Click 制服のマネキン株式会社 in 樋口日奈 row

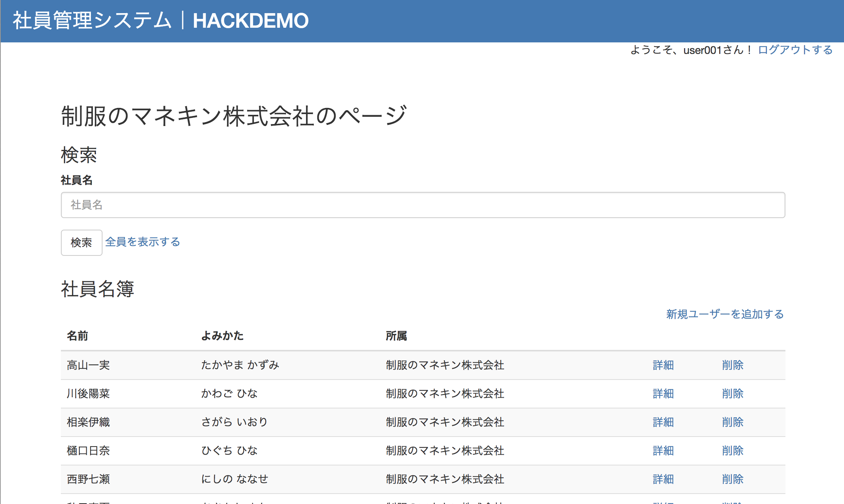tap(445, 451)
